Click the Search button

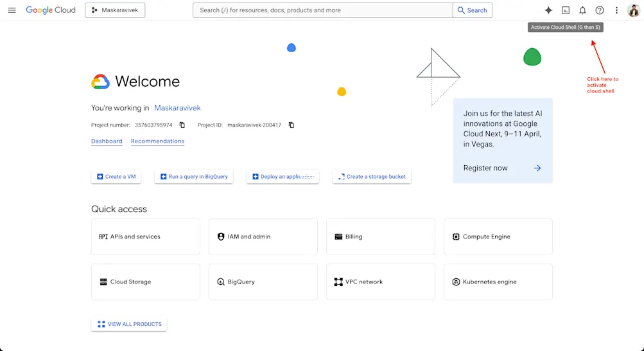[x=473, y=10]
